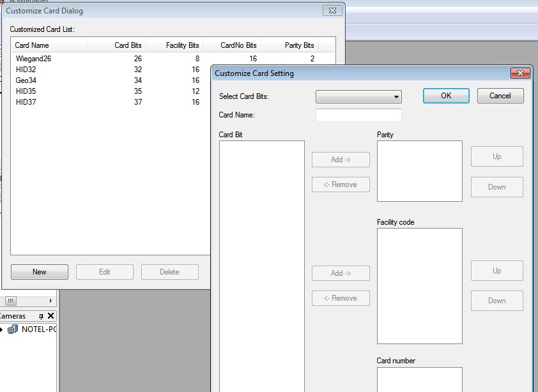This screenshot has width=538, height=392.
Task: Click Up button next to Parity list
Action: point(497,156)
